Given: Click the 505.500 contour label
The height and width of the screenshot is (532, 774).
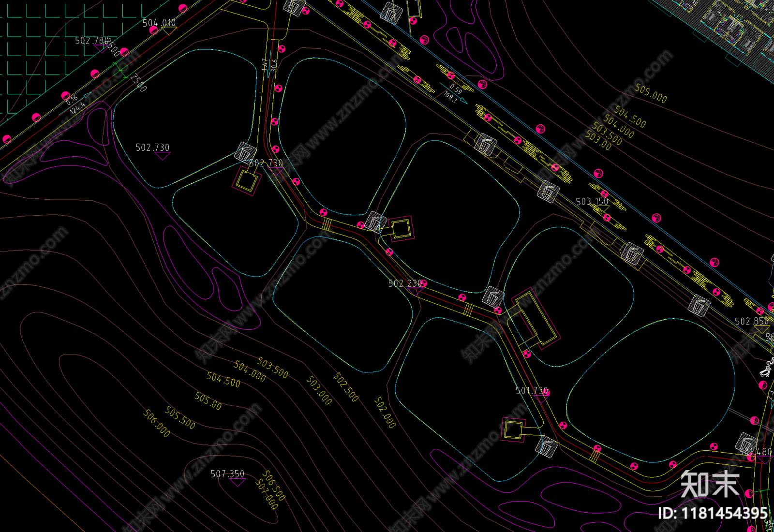Looking at the screenshot, I should coord(180,418).
